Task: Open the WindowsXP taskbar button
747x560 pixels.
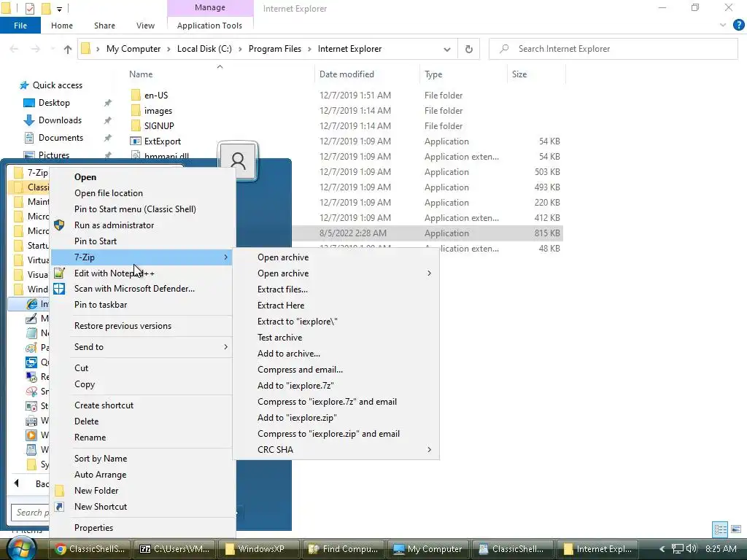Action: tap(259, 549)
